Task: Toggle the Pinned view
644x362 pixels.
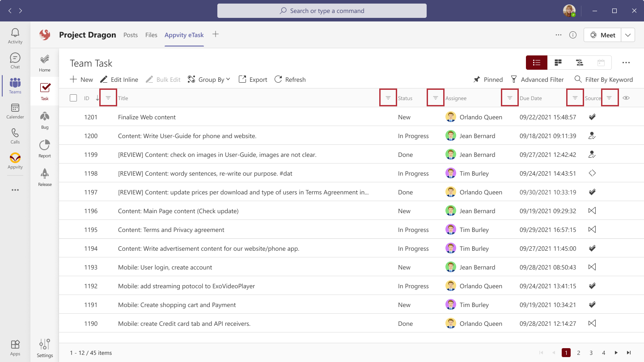Action: pyautogui.click(x=488, y=79)
